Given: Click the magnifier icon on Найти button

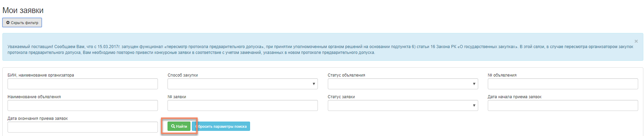Looking at the screenshot, I should 173,126.
